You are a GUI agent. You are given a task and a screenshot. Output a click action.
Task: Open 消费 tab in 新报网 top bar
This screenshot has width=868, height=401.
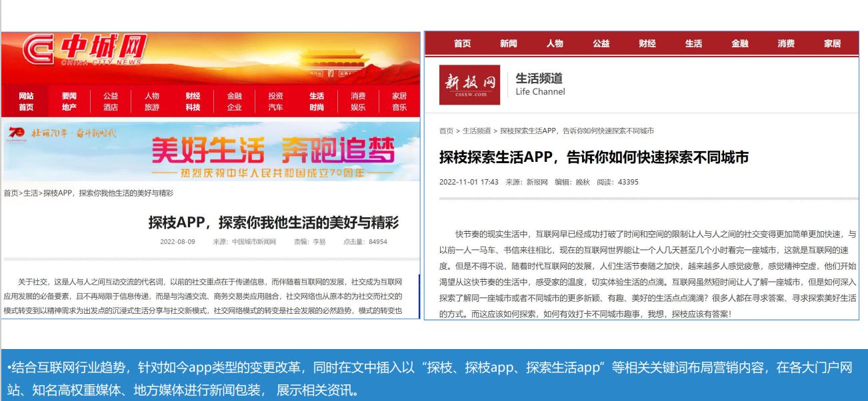point(785,44)
